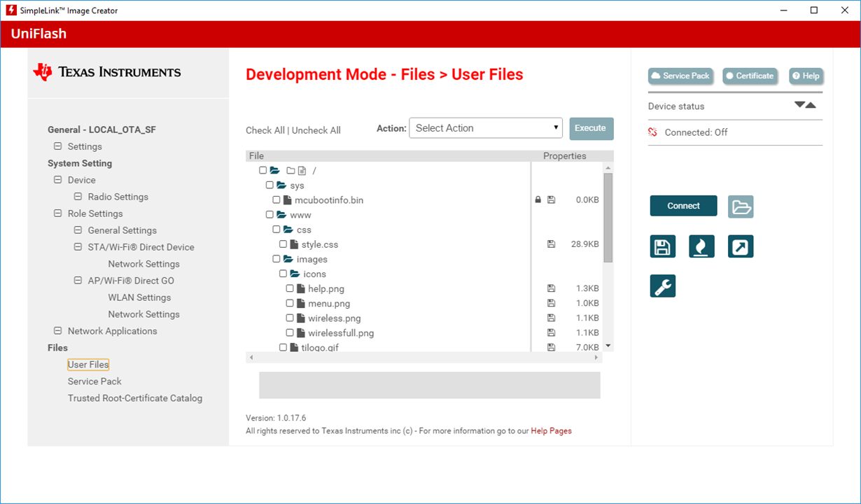Click the sys folder icon

(281, 185)
